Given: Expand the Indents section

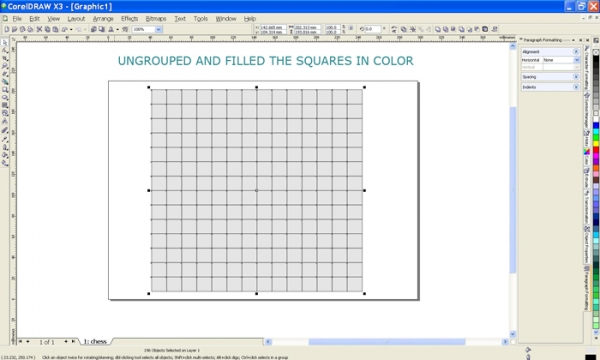Looking at the screenshot, I should pos(576,87).
